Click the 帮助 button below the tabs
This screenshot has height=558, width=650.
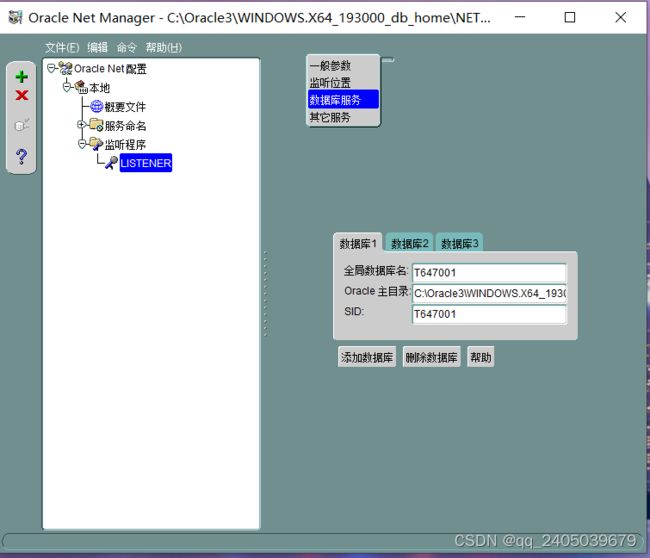pos(480,357)
